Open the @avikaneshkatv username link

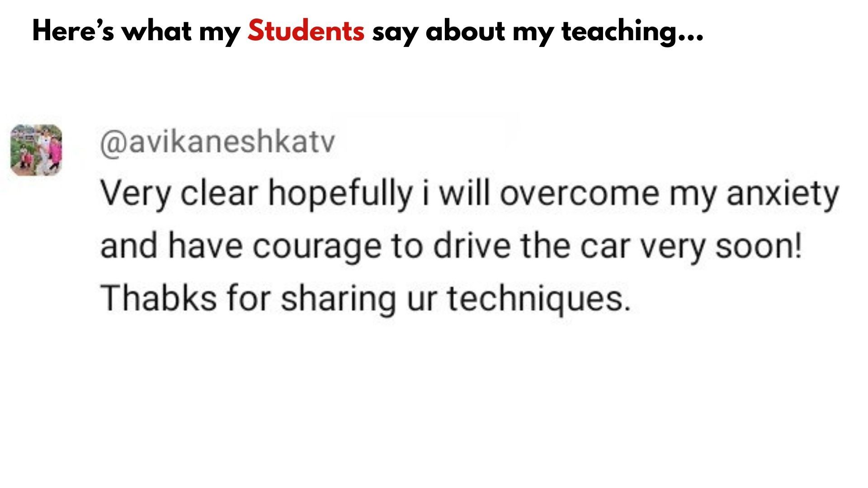(217, 143)
